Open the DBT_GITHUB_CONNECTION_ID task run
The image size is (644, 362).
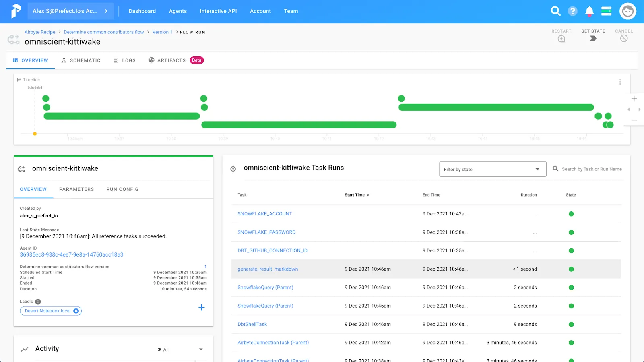coord(272,250)
